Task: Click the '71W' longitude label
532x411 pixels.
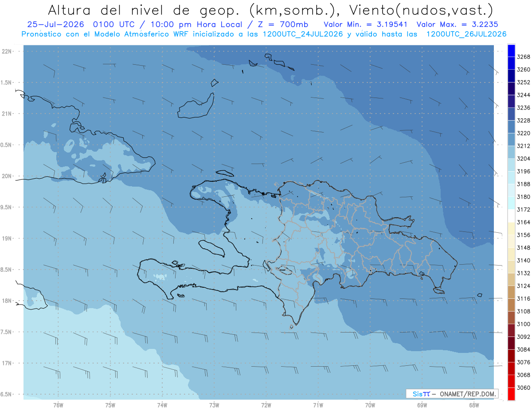Action: (318, 405)
